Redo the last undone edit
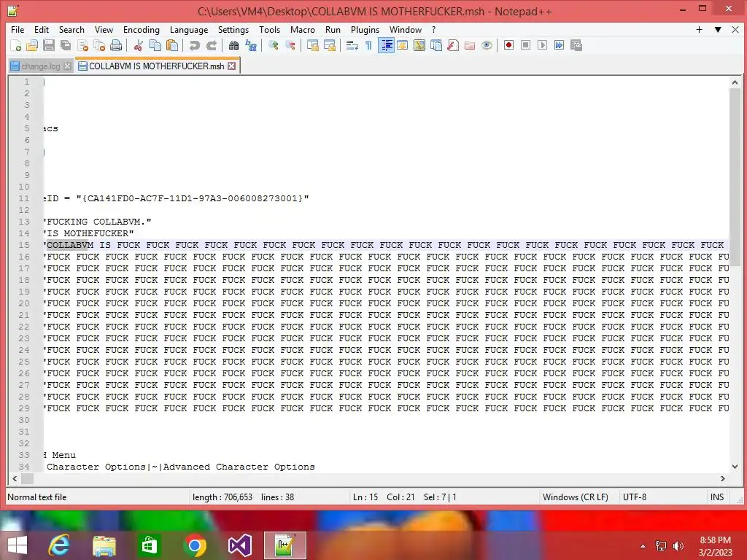Image resolution: width=747 pixels, height=560 pixels. point(211,45)
